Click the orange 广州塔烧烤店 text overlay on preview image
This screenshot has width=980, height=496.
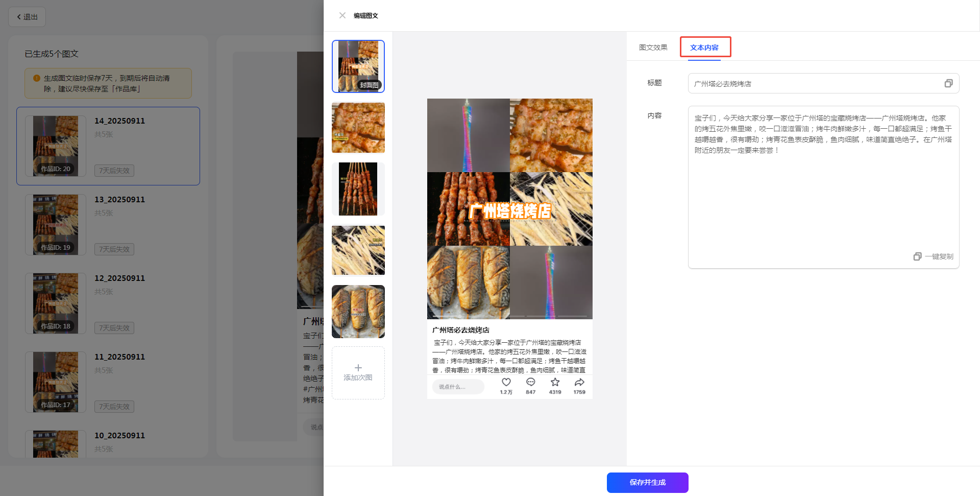pos(510,210)
